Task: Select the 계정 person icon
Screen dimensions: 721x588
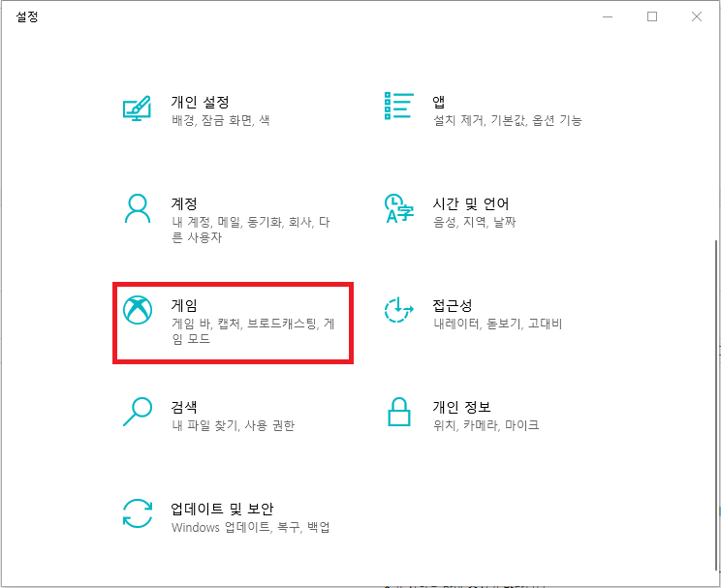Action: (137, 208)
